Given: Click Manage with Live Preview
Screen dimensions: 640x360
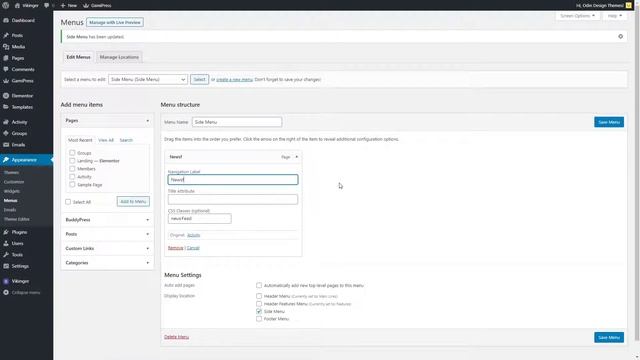Looking at the screenshot, I should pos(115,22).
